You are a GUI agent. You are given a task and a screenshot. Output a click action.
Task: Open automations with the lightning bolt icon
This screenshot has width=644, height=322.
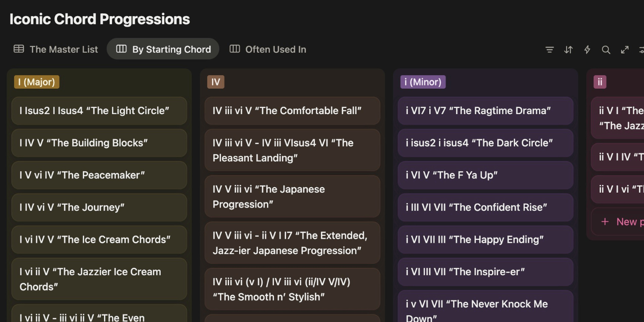[587, 50]
